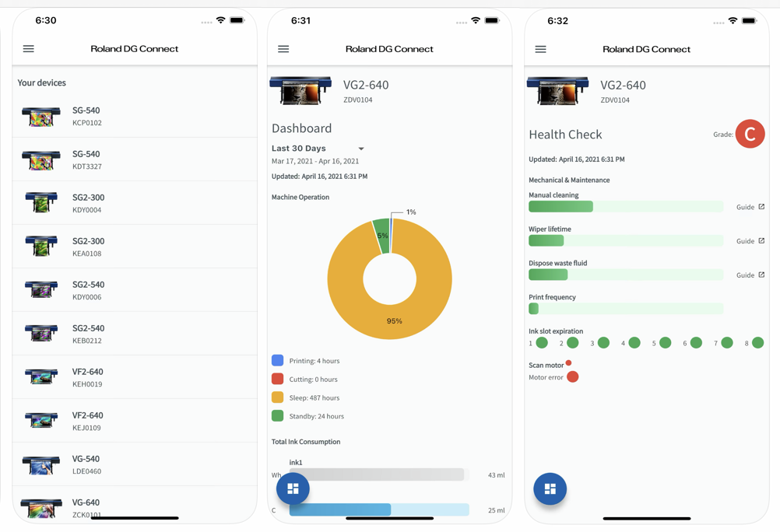Expand the Last 30 Days dropdown arrow
Viewport: 780px width, 532px height.
361,149
